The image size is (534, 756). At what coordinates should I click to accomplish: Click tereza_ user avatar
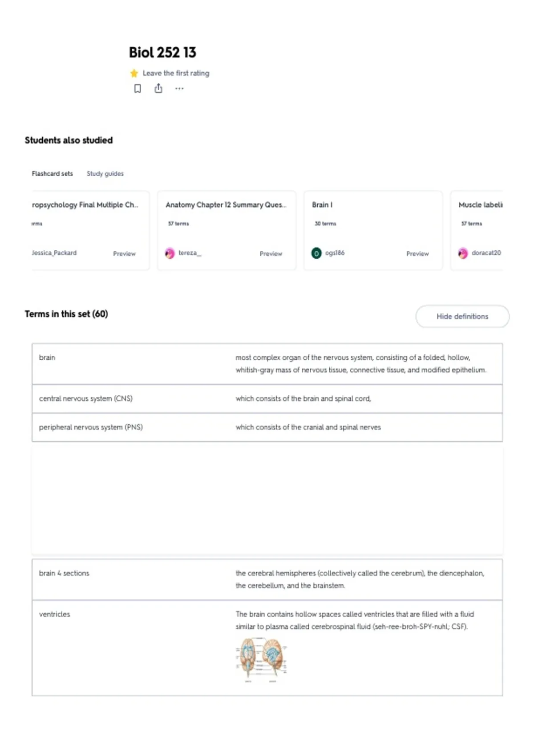[170, 253]
